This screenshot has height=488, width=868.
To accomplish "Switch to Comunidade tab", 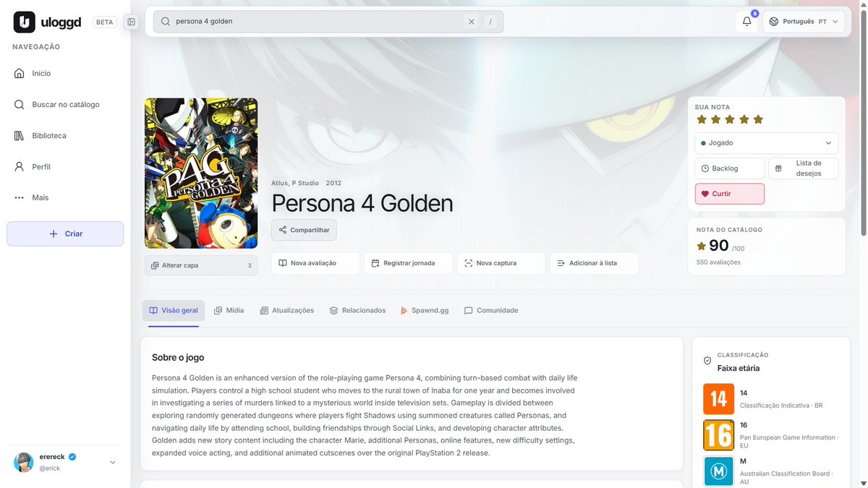I will (491, 310).
